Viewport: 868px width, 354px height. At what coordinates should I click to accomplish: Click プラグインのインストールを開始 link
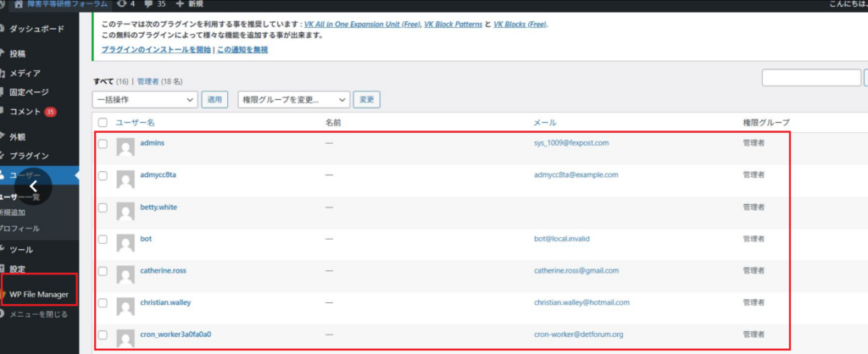coord(156,50)
